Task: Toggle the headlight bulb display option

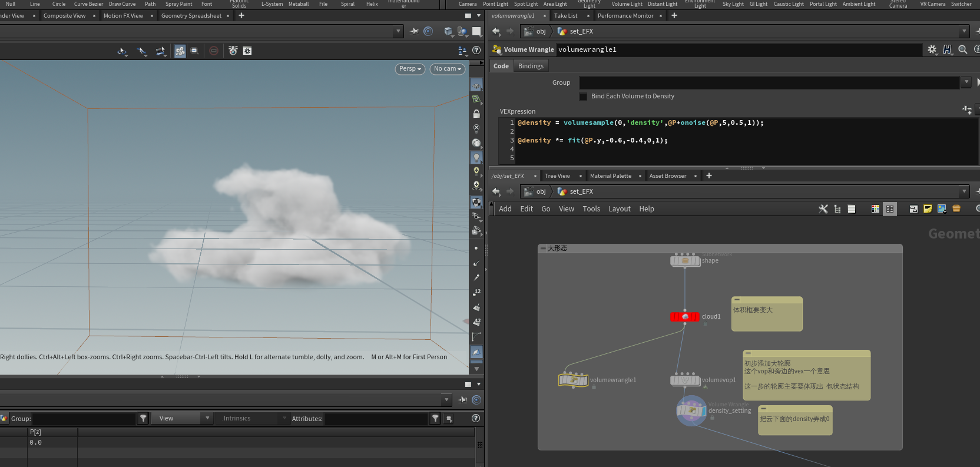Action: [x=476, y=157]
